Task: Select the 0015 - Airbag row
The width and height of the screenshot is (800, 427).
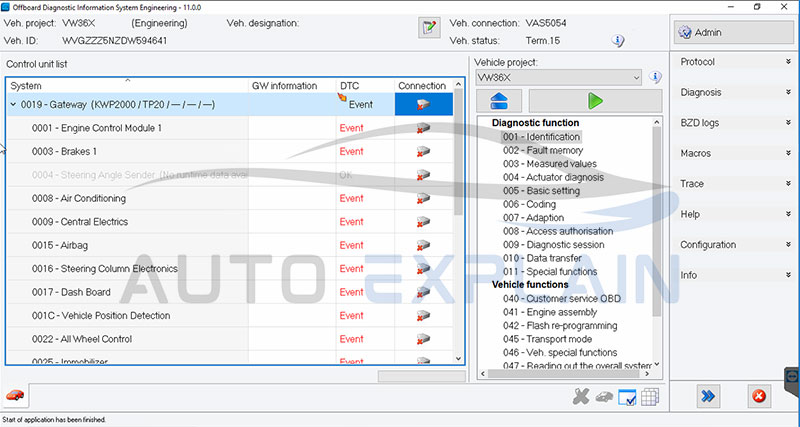Action: coord(230,245)
